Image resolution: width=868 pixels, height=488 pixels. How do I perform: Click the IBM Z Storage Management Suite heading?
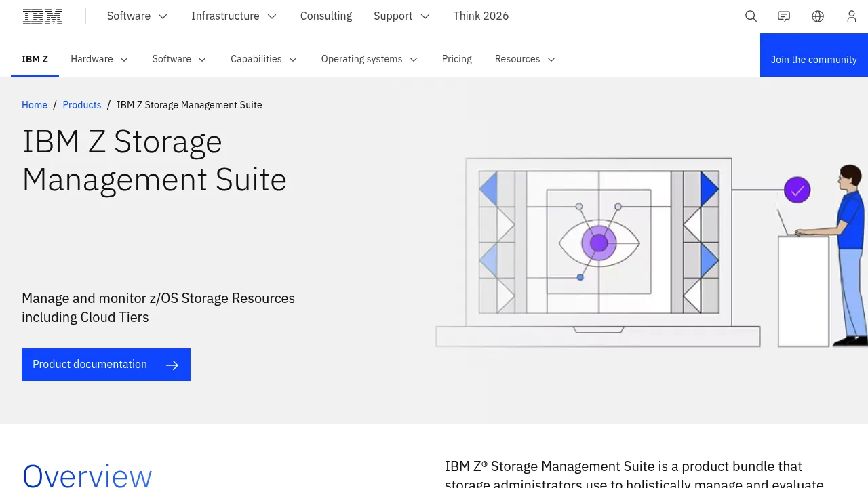point(155,161)
